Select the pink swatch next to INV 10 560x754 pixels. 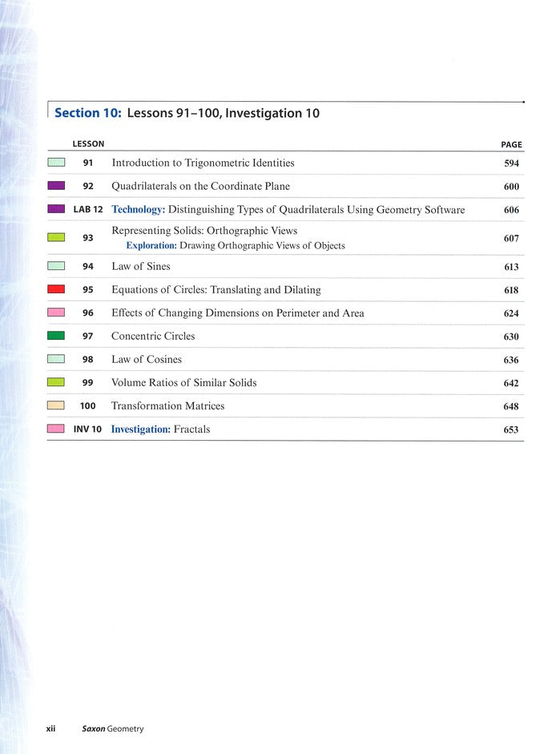coord(55,429)
